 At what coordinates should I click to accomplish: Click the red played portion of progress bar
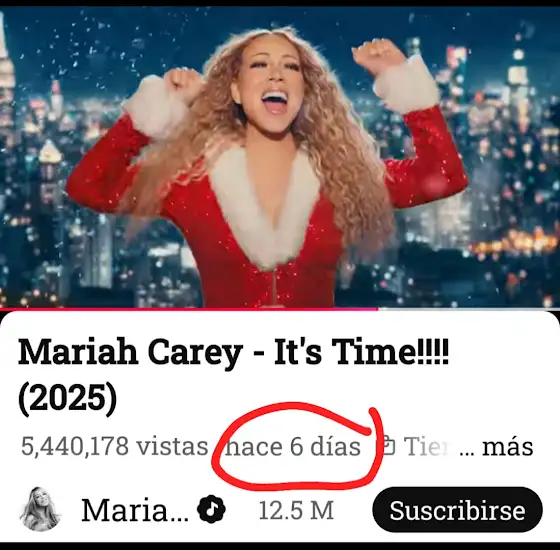coord(189,309)
